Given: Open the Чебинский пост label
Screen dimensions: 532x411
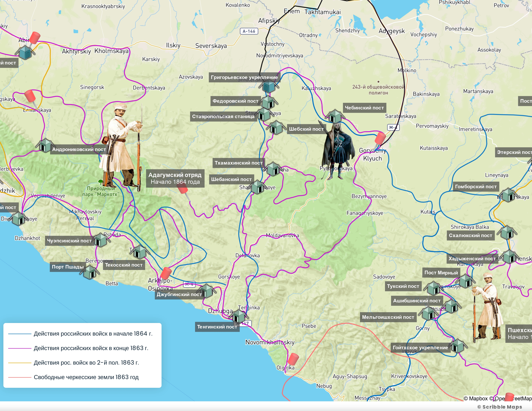Looking at the screenshot, I should 364,108.
